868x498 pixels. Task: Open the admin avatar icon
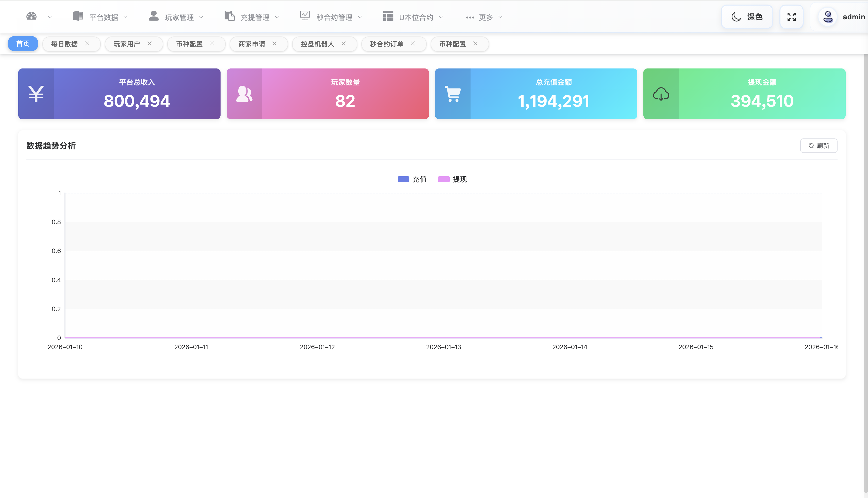pos(828,16)
